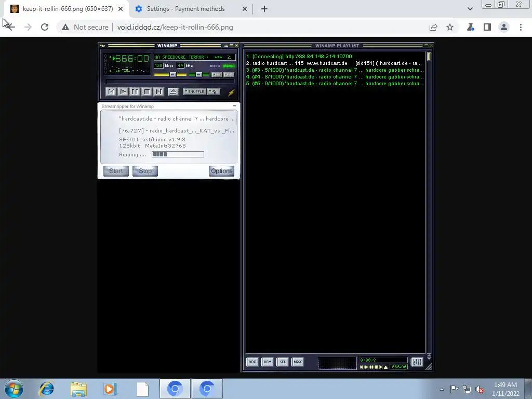
Task: Bookmark this page with the star icon
Action: click(x=450, y=27)
